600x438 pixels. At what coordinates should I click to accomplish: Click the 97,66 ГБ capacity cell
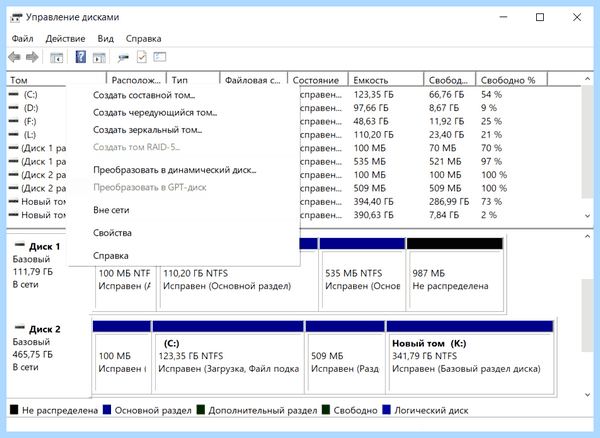(370, 108)
